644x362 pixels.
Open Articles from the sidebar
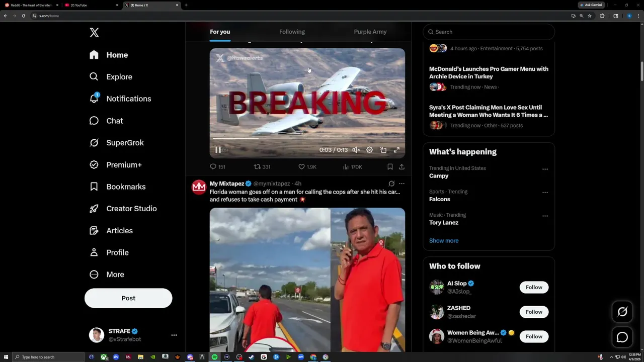pos(111,231)
